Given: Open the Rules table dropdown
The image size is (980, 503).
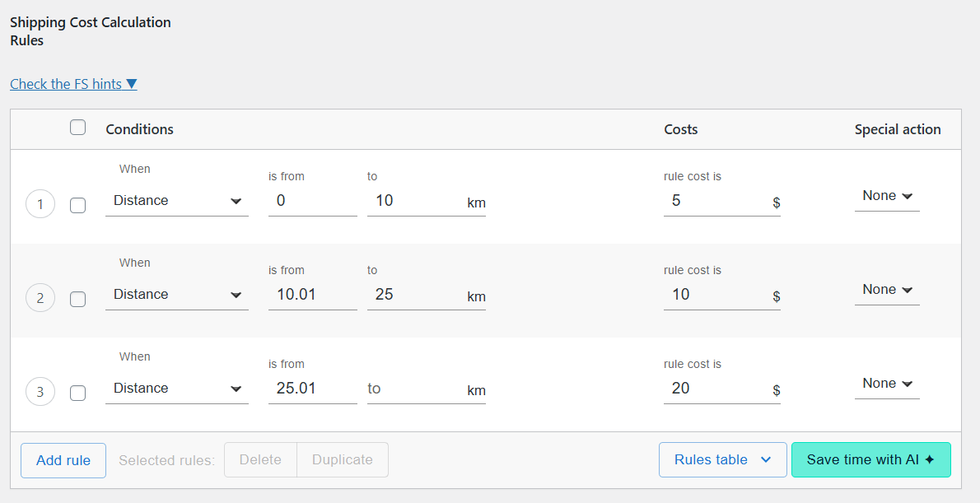Looking at the screenshot, I should coord(722,459).
